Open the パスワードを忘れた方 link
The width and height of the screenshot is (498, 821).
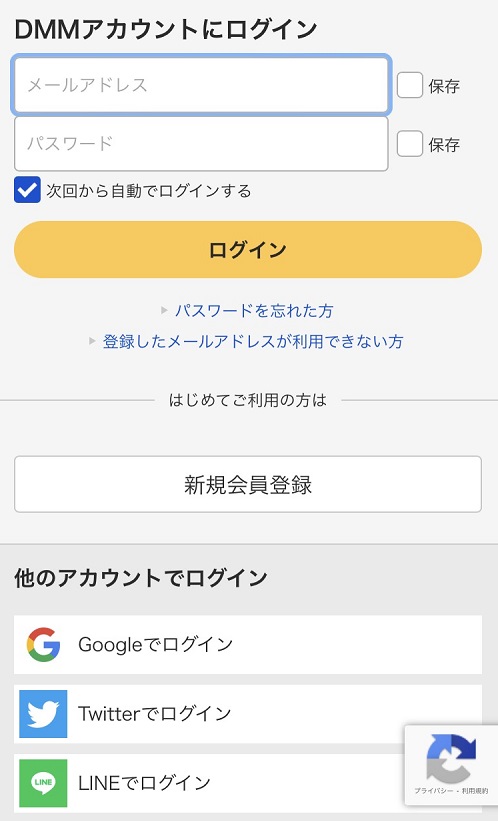pyautogui.click(x=254, y=310)
